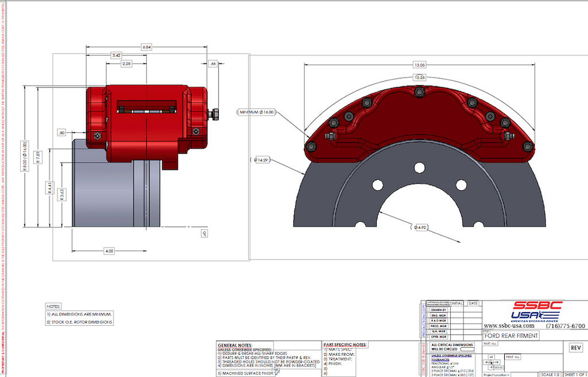
Task: Click the .66 dimension near bleeder screw
Action: [213, 64]
